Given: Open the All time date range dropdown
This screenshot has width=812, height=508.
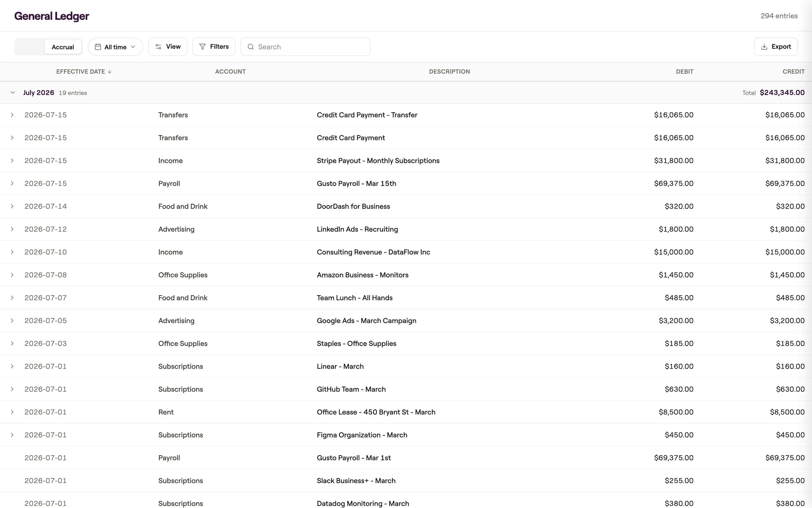Looking at the screenshot, I should click(x=115, y=47).
